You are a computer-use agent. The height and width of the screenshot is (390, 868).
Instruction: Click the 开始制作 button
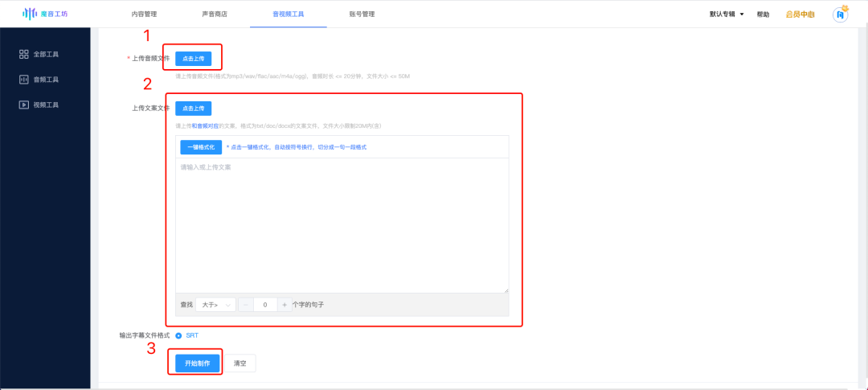pos(198,363)
